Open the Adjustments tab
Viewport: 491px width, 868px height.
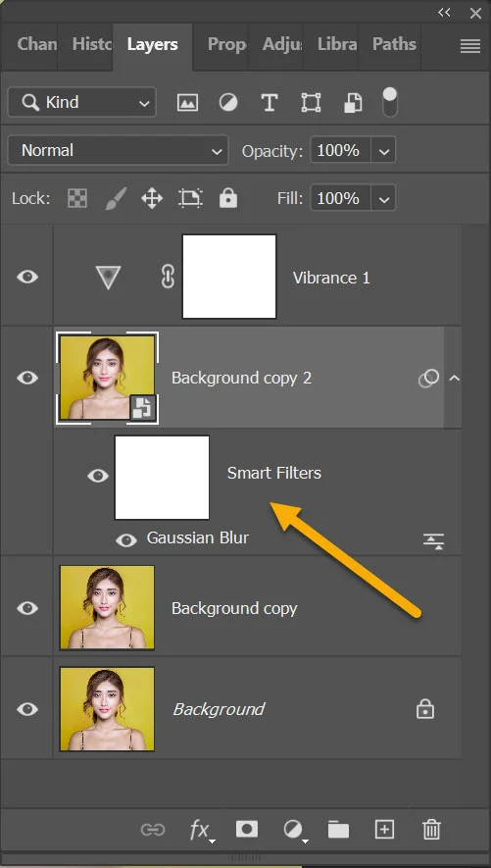tap(282, 44)
